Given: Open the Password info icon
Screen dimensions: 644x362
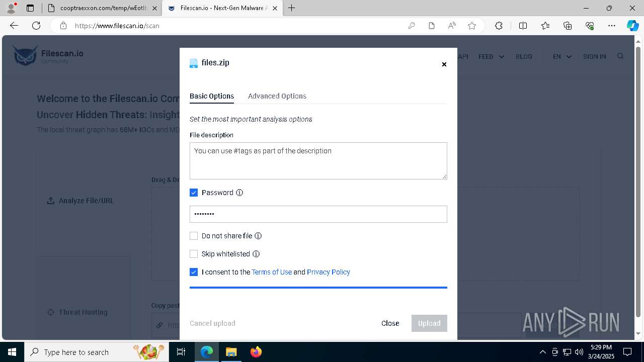Looking at the screenshot, I should [239, 193].
